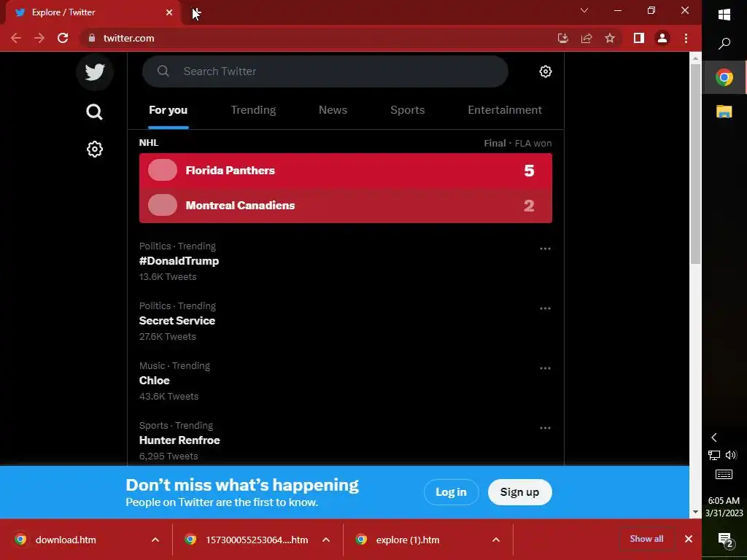The width and height of the screenshot is (747, 560).
Task: Click the network status tray icon
Action: pos(713,455)
